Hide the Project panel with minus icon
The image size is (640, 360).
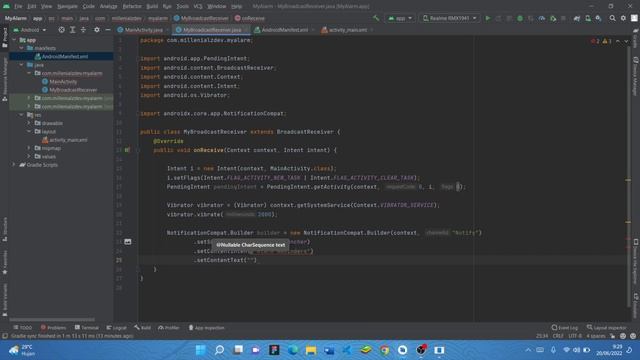[108, 30]
